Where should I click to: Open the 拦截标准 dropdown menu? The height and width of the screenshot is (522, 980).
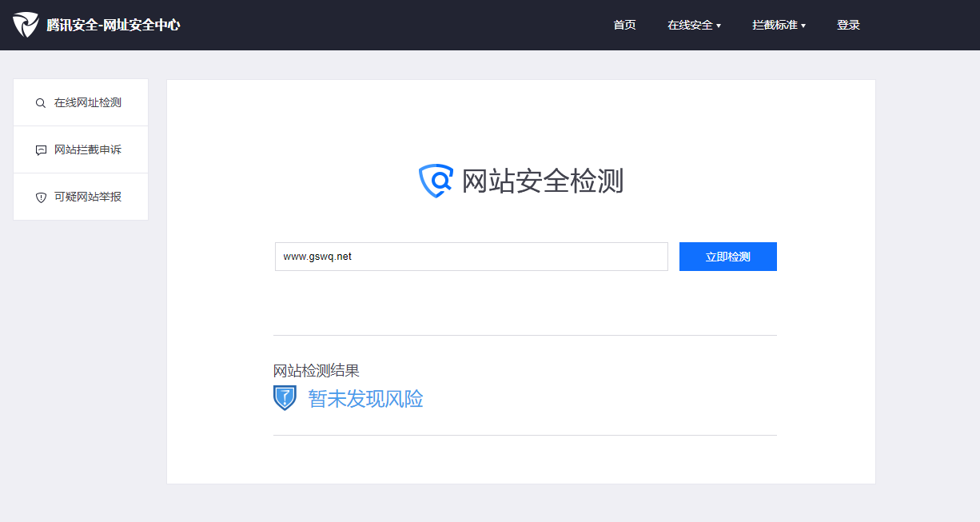(x=779, y=25)
